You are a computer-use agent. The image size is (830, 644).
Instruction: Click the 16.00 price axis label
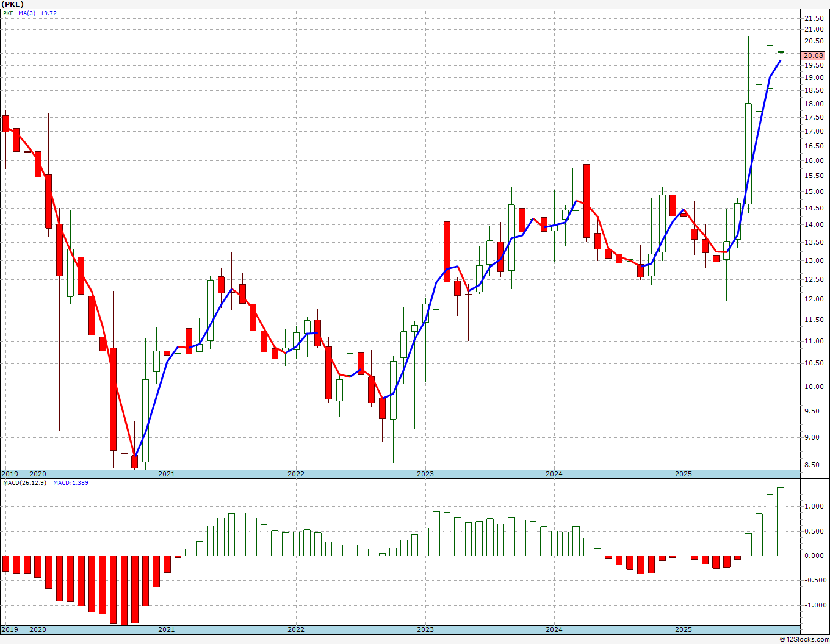[814, 161]
